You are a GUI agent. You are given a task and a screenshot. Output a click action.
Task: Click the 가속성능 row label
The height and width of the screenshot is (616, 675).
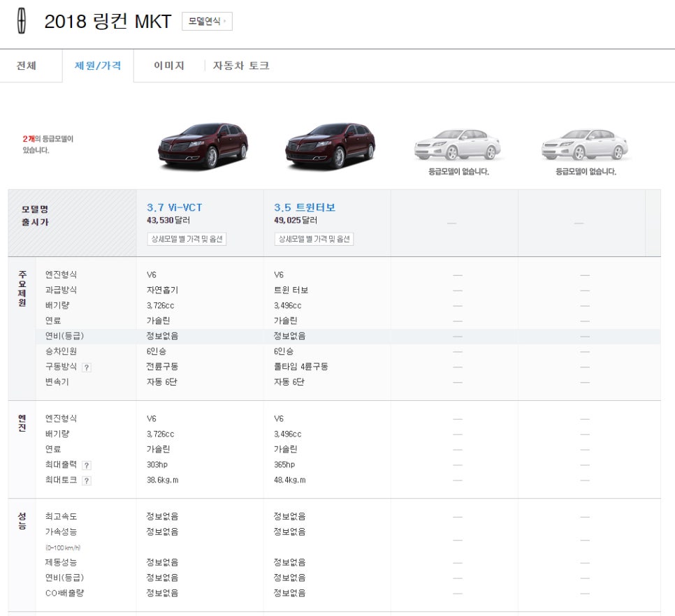coord(61,531)
